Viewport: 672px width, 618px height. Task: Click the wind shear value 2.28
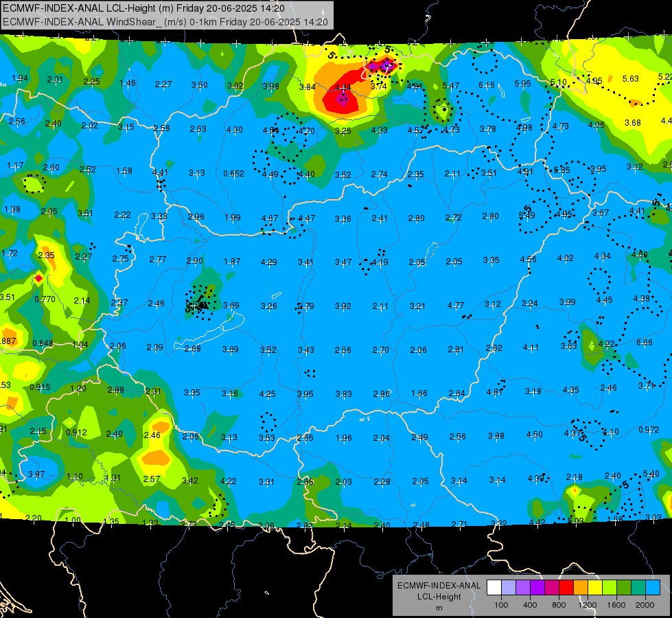click(x=382, y=481)
